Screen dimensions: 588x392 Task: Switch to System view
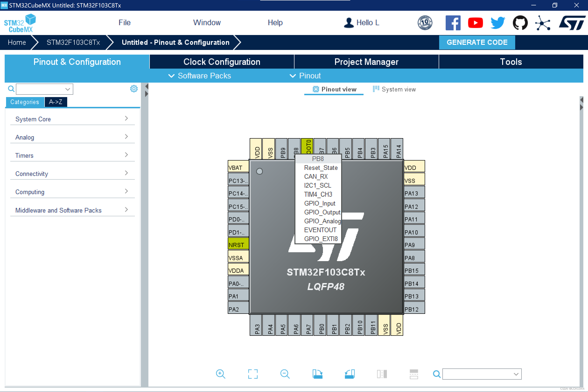[x=394, y=89]
